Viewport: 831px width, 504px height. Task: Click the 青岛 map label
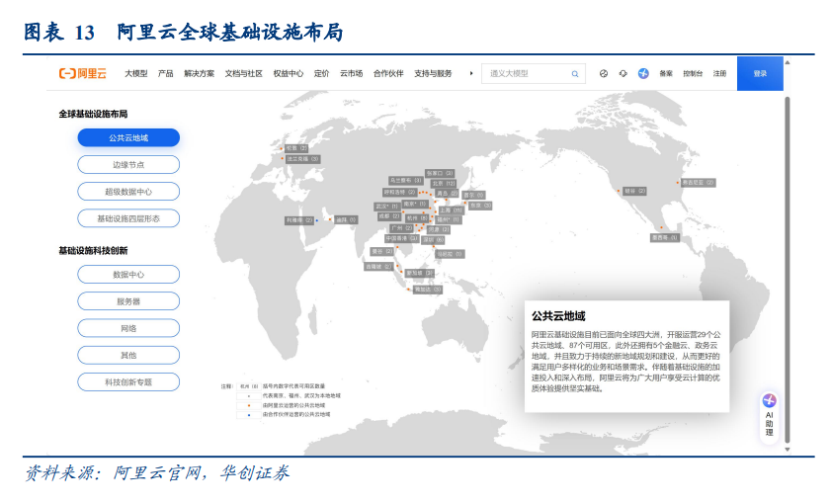click(x=447, y=194)
